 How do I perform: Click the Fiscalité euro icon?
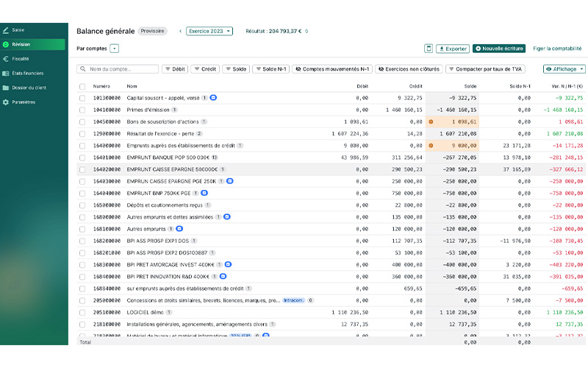(6, 59)
